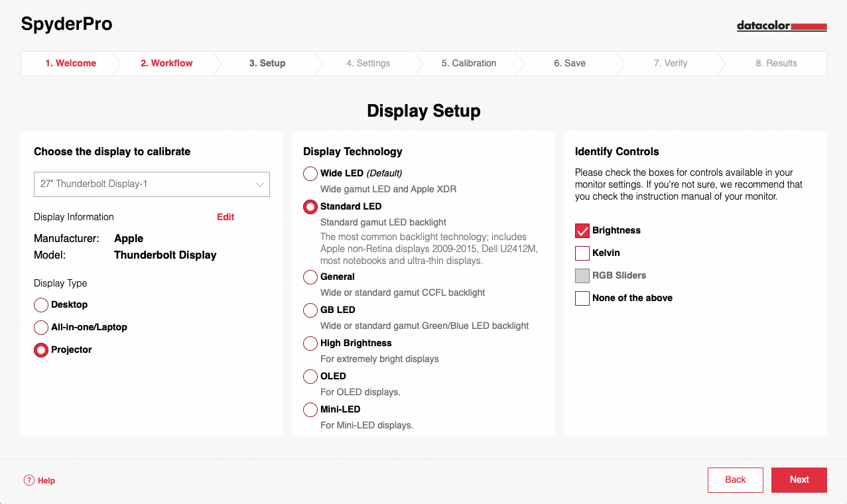Select the Projector display type
847x504 pixels.
click(x=41, y=350)
